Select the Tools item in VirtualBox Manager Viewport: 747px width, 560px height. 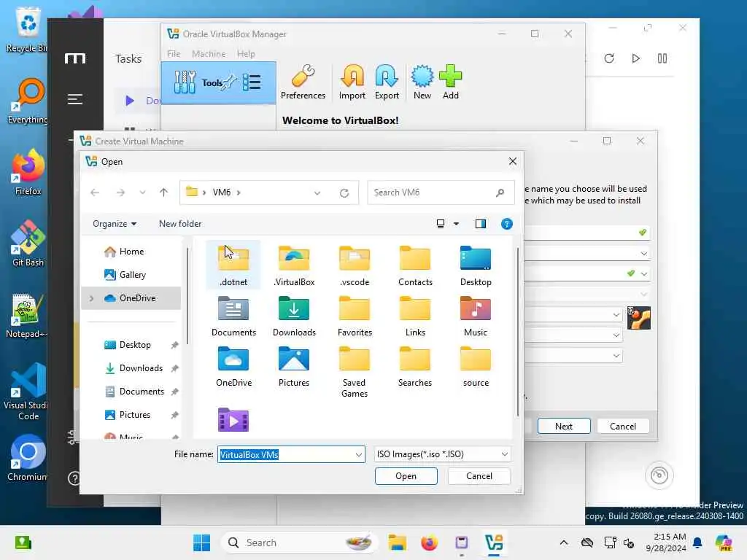tap(219, 82)
